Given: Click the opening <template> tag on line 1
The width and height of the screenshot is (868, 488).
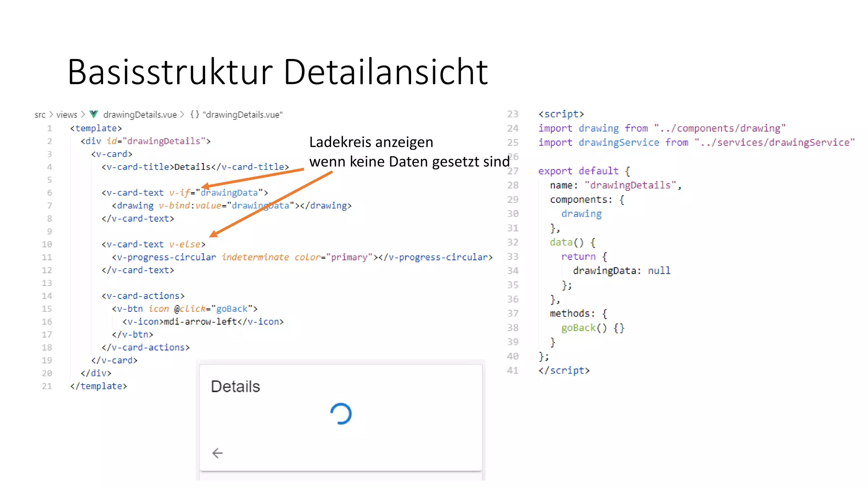Looking at the screenshot, I should coord(96,128).
